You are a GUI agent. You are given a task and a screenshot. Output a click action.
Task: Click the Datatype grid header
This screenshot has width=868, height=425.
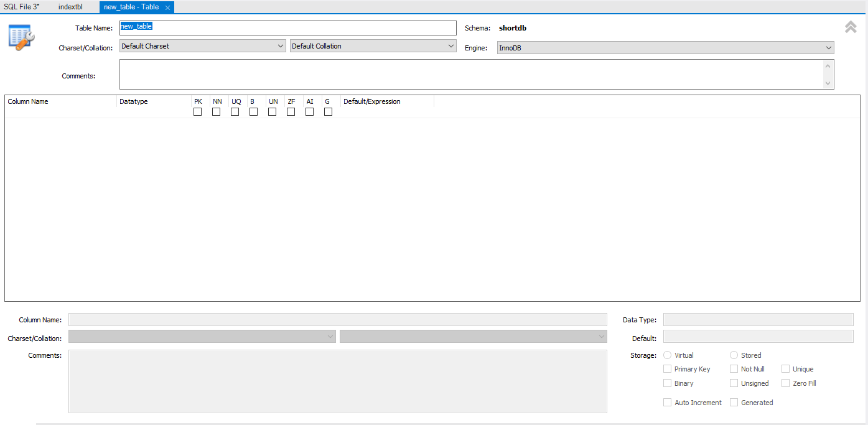pyautogui.click(x=154, y=101)
